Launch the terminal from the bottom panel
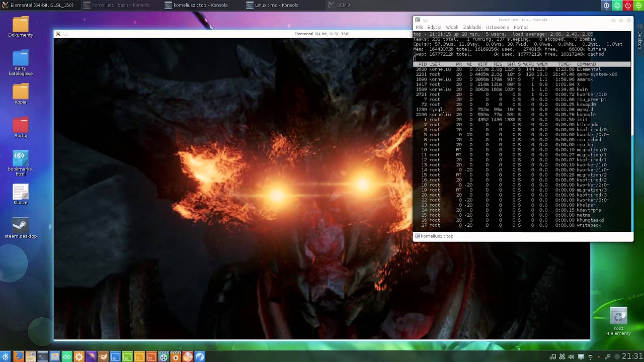This screenshot has width=644, height=362. (x=43, y=357)
